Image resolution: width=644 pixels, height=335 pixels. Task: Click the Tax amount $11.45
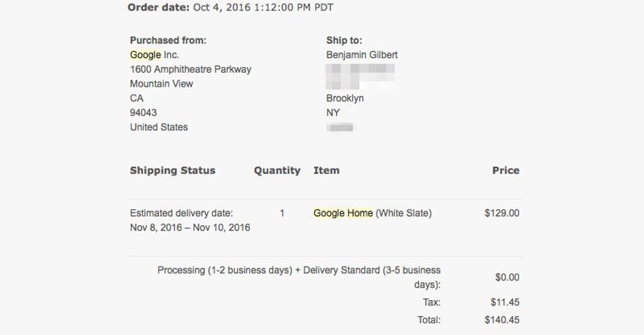click(x=505, y=302)
